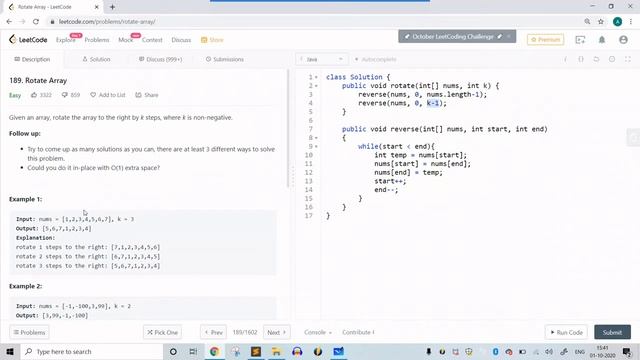Click the LeetCode logo
Viewport: 640px width, 360px height.
pos(28,40)
